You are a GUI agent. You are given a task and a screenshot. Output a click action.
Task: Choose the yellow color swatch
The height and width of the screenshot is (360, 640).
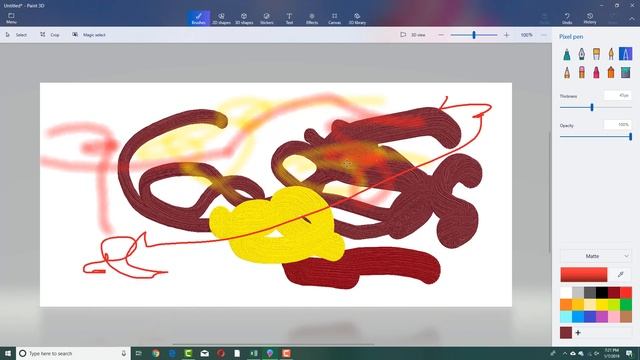[x=602, y=304]
